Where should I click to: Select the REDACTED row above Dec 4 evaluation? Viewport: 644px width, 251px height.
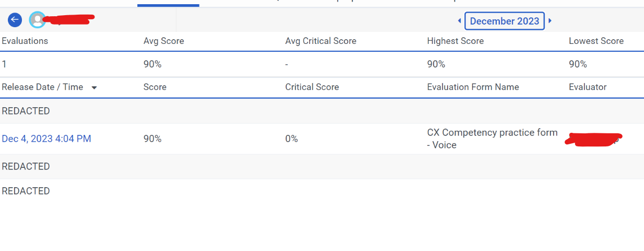click(26, 111)
